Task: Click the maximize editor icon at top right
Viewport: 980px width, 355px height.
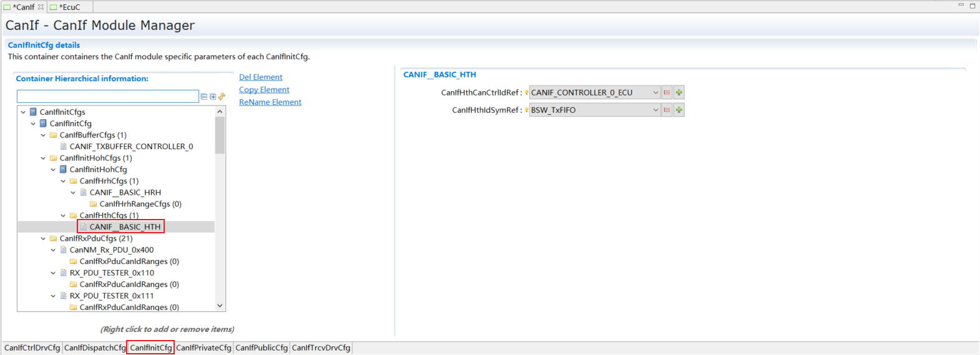Action: (972, 6)
